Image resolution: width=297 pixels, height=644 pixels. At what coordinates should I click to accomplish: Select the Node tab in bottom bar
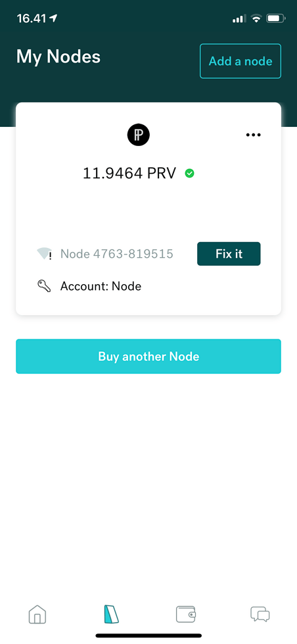click(x=111, y=615)
